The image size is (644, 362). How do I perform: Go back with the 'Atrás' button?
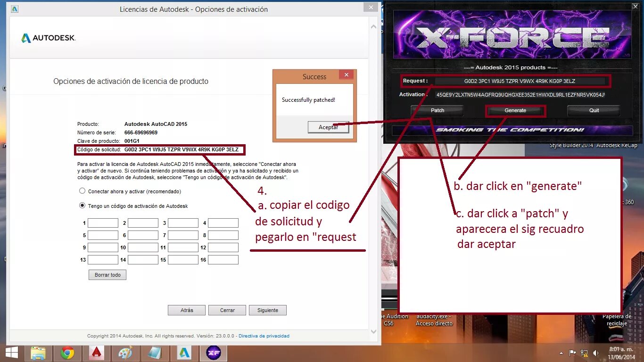pos(187,310)
